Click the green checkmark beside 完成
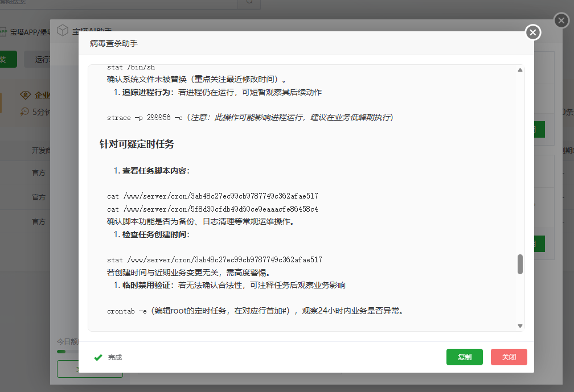Image resolution: width=574 pixels, height=392 pixels. [98, 357]
